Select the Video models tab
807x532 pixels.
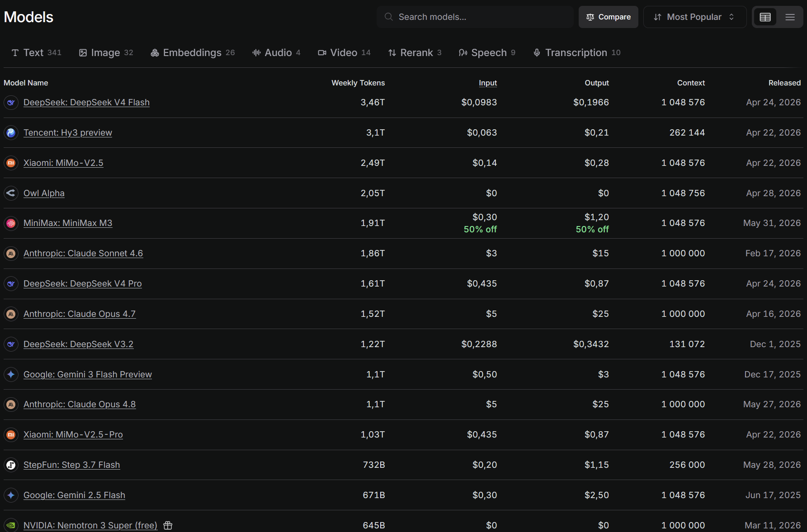(344, 53)
